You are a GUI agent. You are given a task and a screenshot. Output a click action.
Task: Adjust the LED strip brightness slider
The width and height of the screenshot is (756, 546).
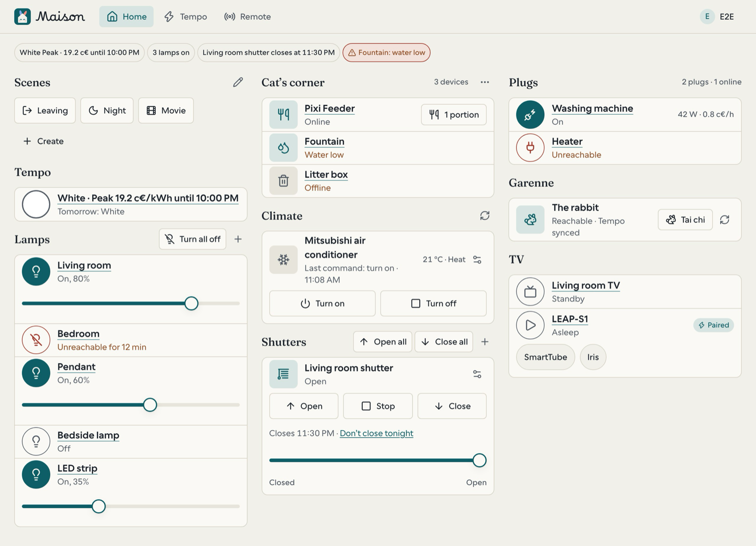click(x=131, y=506)
